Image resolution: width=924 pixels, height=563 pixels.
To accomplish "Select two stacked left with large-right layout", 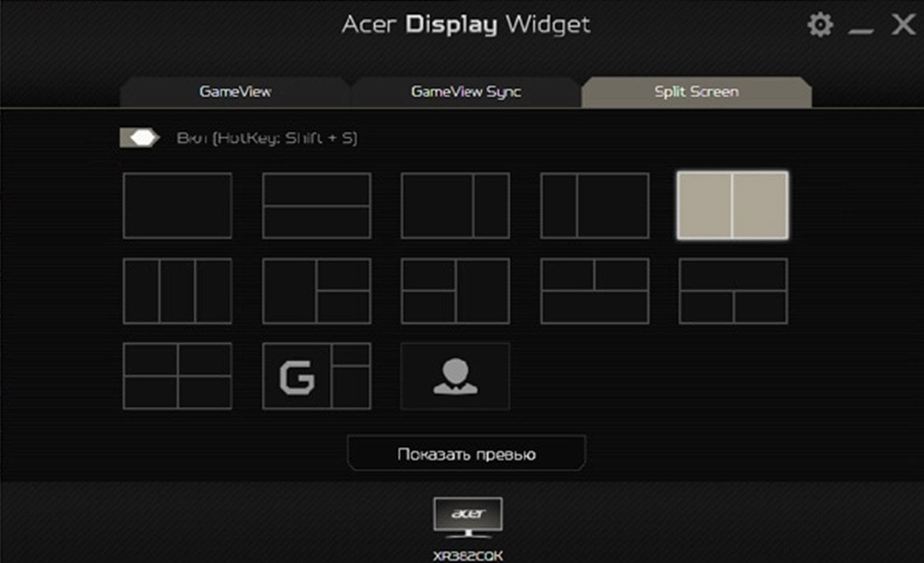I will pos(455,291).
